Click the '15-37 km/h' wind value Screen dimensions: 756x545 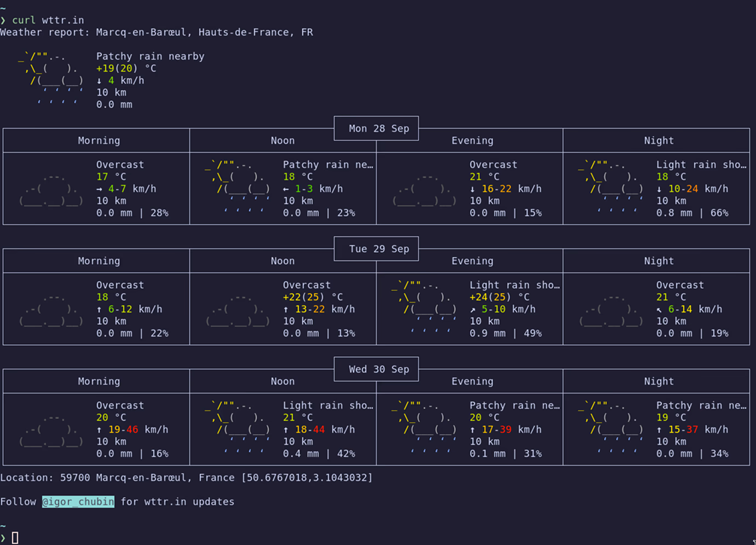tap(699, 430)
